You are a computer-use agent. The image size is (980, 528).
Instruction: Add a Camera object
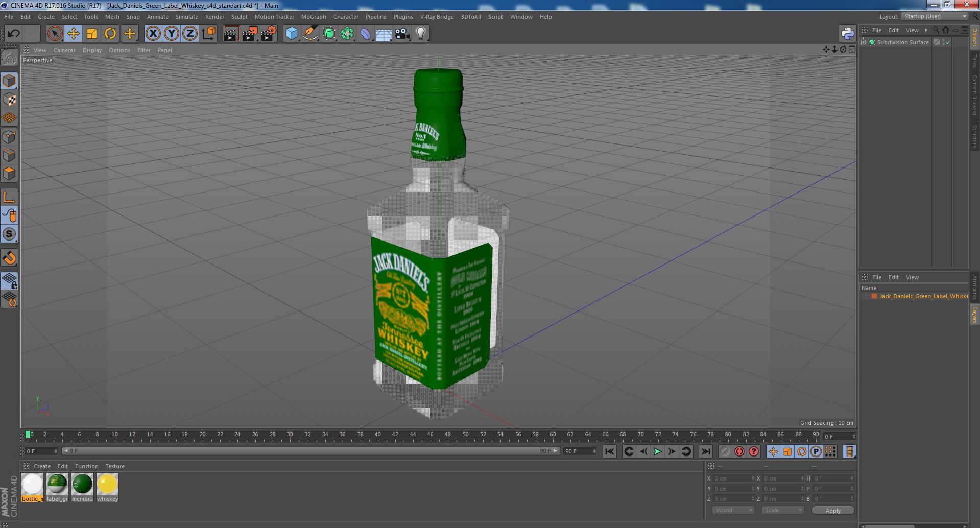click(402, 34)
